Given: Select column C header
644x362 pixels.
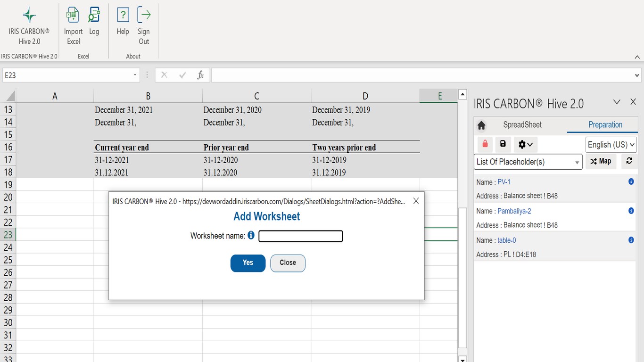Looking at the screenshot, I should 256,96.
